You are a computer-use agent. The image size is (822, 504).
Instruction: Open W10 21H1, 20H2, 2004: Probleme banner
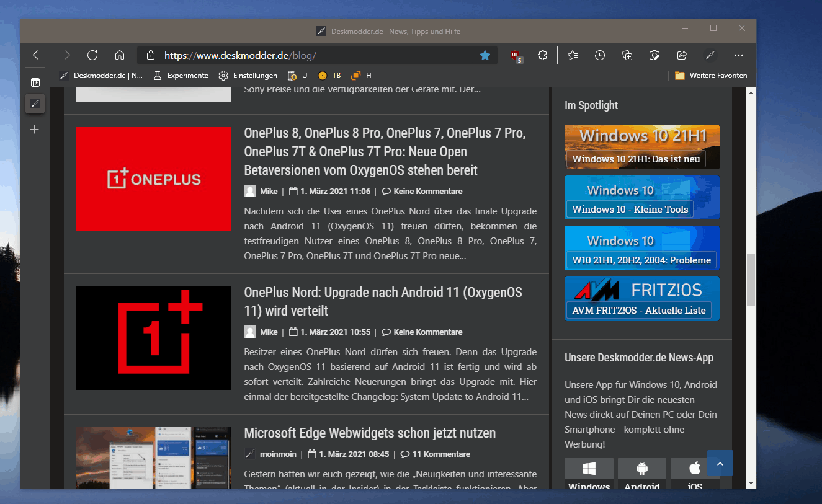click(x=642, y=248)
